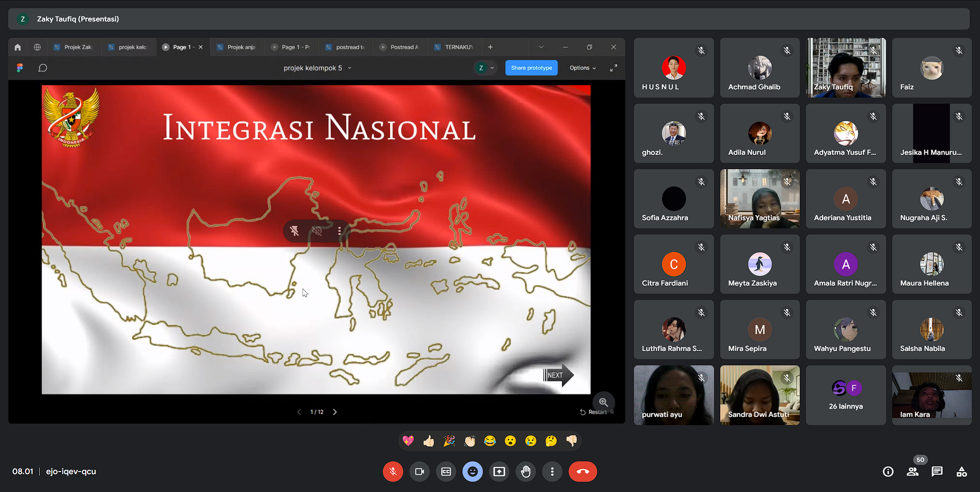Viewport: 980px width, 492px height.
Task: Click the red leave call button
Action: tap(582, 472)
